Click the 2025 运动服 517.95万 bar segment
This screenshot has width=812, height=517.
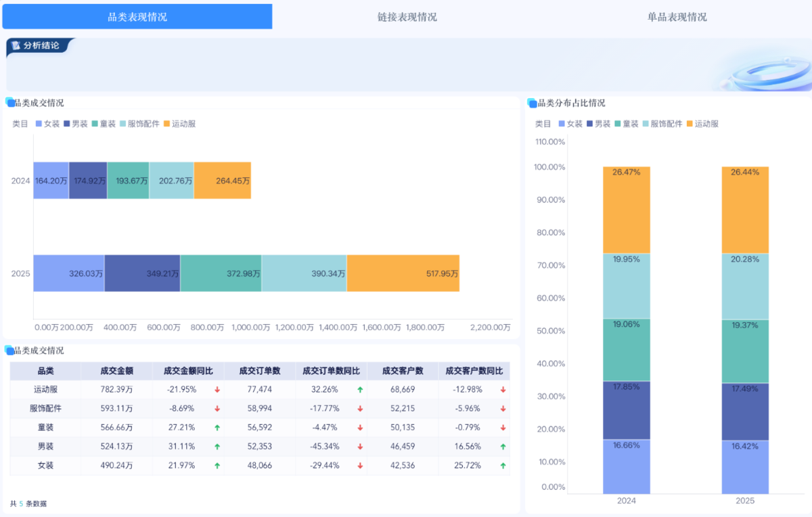[403, 273]
